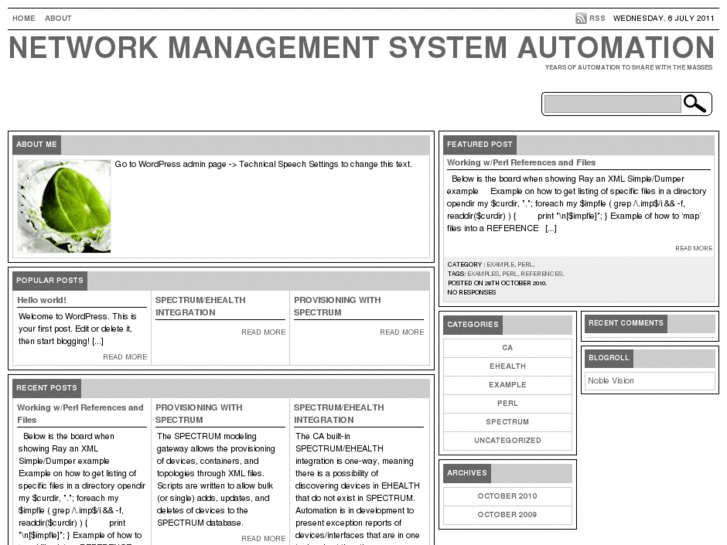
Task: Open the Network Management System Automation title
Action: [362, 47]
